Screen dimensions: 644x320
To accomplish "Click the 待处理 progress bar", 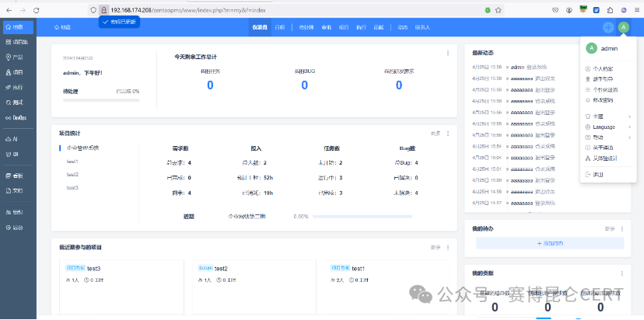I will [x=101, y=100].
